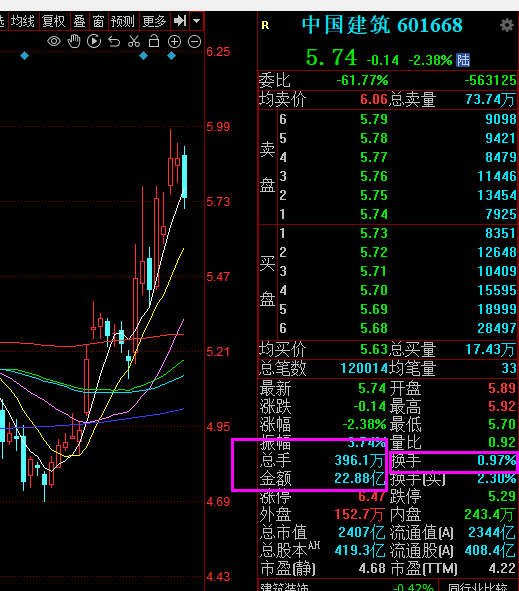Click the 同行业比较 button
The width and height of the screenshot is (519, 591).
point(479,587)
